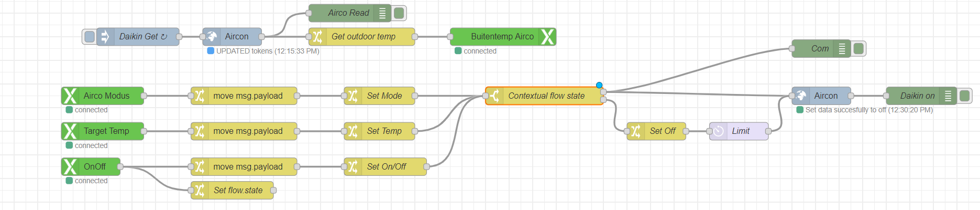Select the Daikin Get inject node
The width and height of the screenshot is (980, 210).
coord(138,37)
